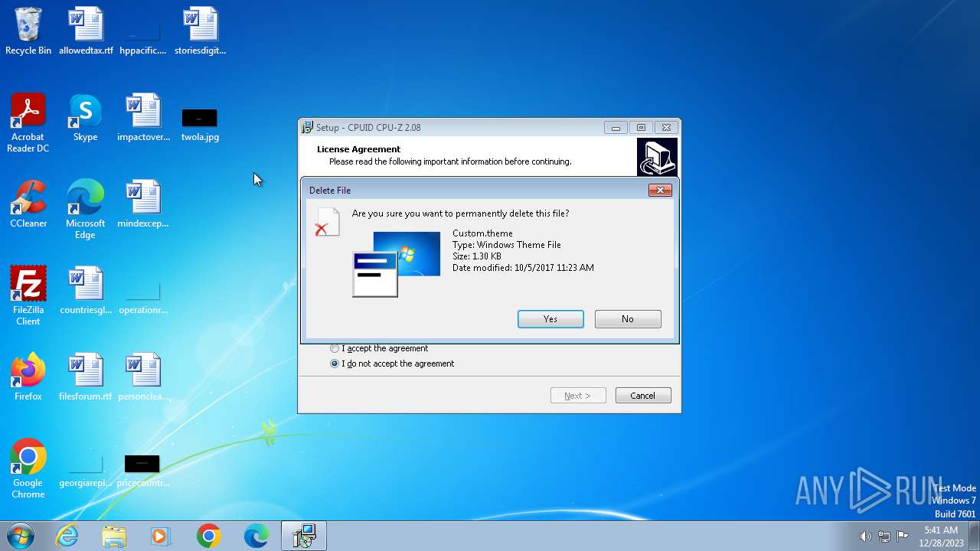Click the Custom.theme preview thumbnail
Image resolution: width=980 pixels, height=551 pixels.
(x=397, y=264)
